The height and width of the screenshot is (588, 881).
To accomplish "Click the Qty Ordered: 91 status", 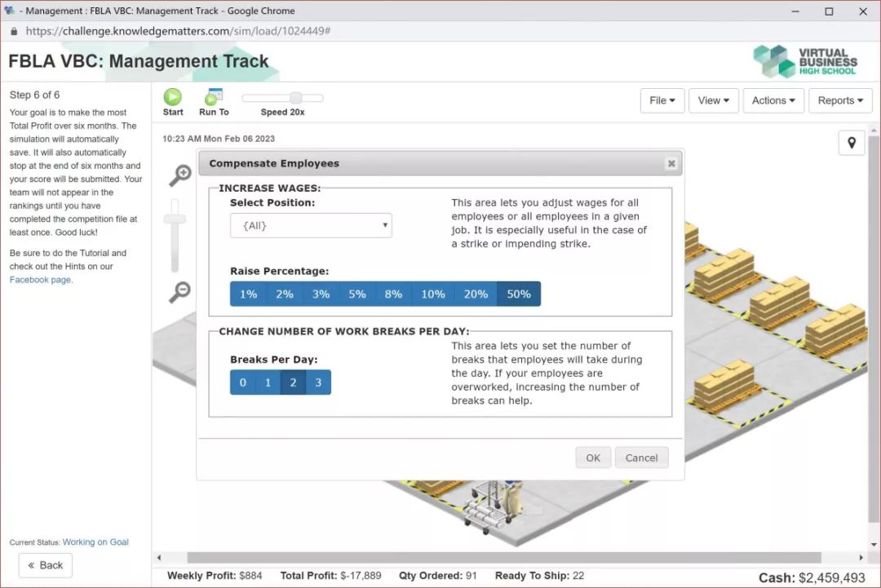I will [438, 576].
